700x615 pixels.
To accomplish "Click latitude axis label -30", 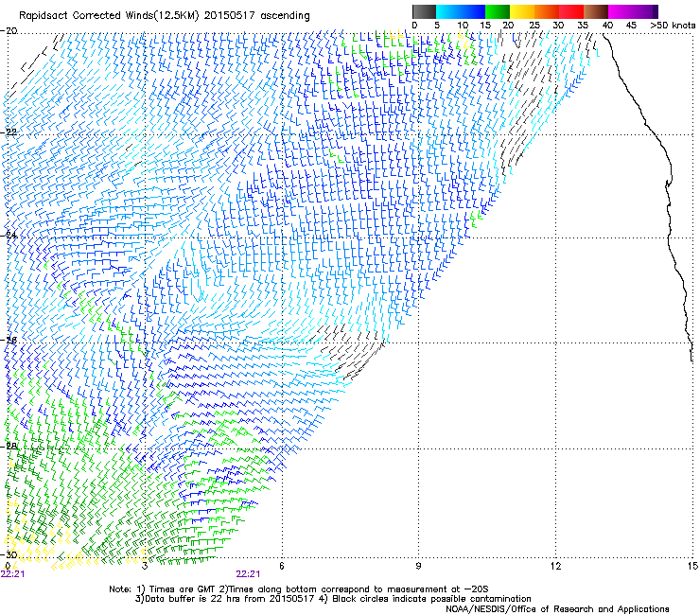I will (x=9, y=554).
